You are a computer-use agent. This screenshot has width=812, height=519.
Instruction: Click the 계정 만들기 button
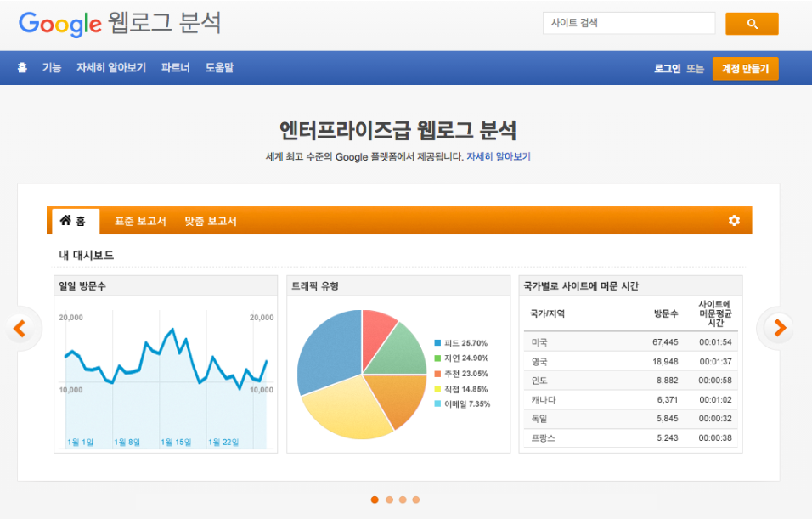(x=745, y=68)
